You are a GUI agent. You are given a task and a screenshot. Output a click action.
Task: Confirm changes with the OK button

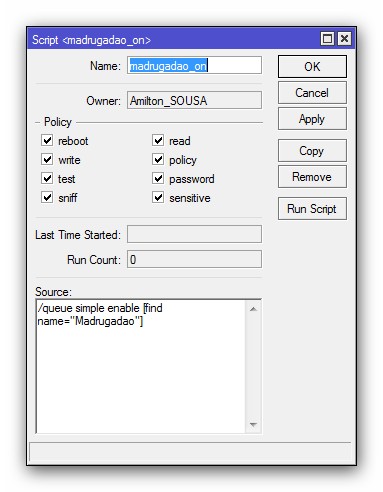tap(312, 67)
